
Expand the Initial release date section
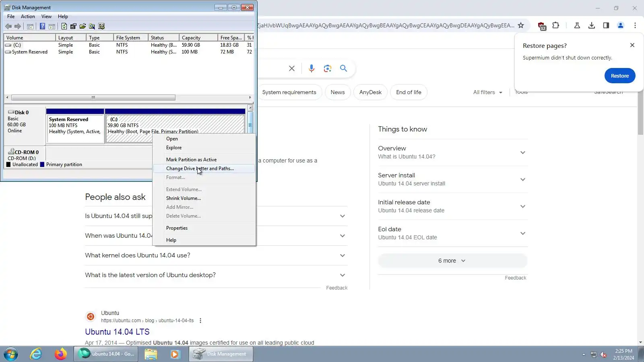452,206
